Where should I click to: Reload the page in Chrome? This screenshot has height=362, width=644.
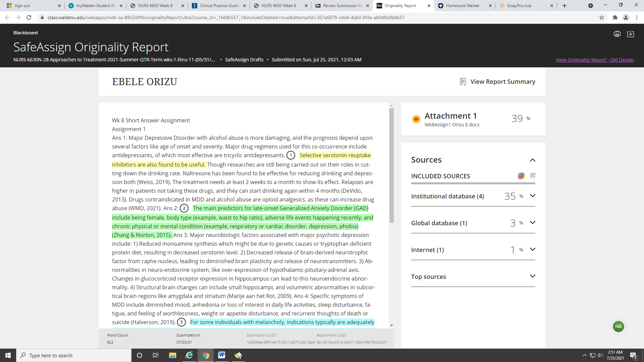click(x=29, y=17)
